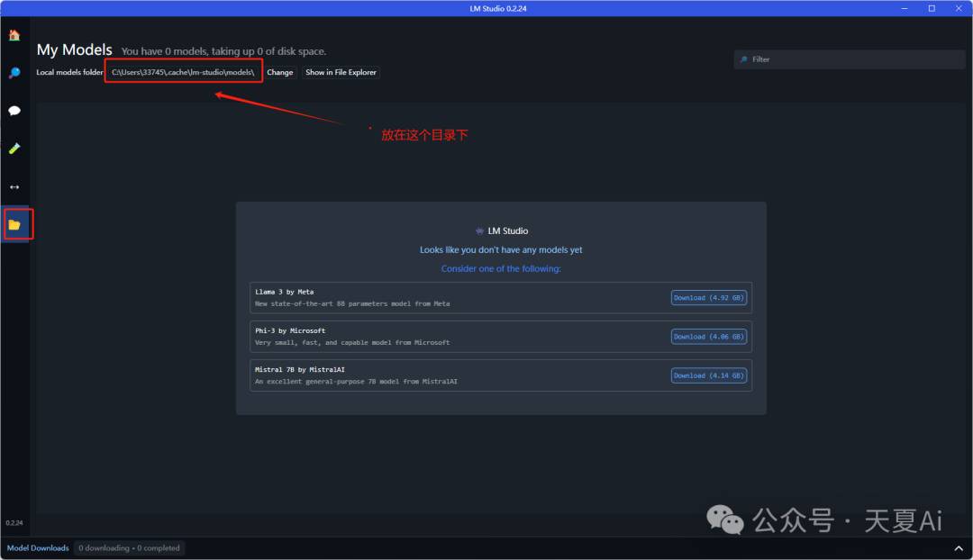Open the Playground pencil icon
Screen dimensions: 973x560
pyautogui.click(x=14, y=149)
